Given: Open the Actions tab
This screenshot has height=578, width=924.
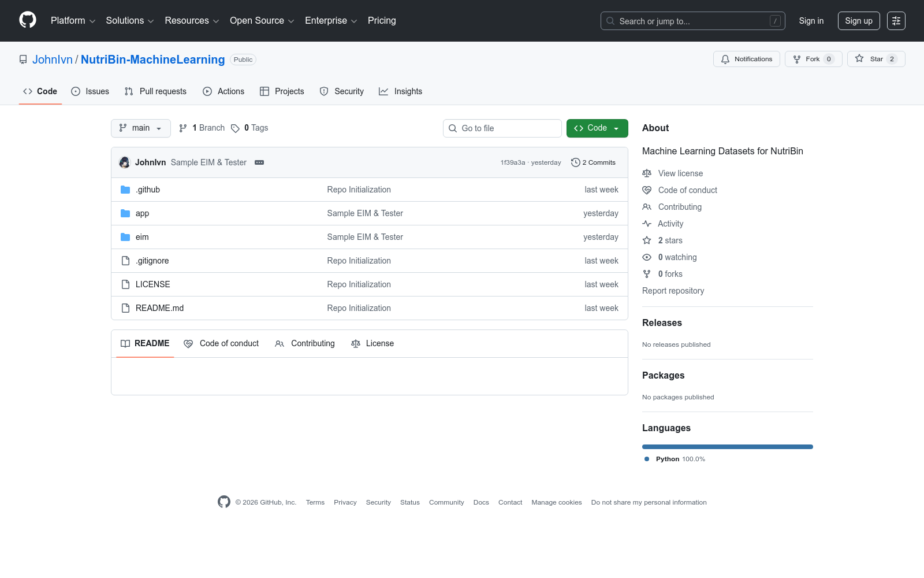Looking at the screenshot, I should (x=223, y=91).
